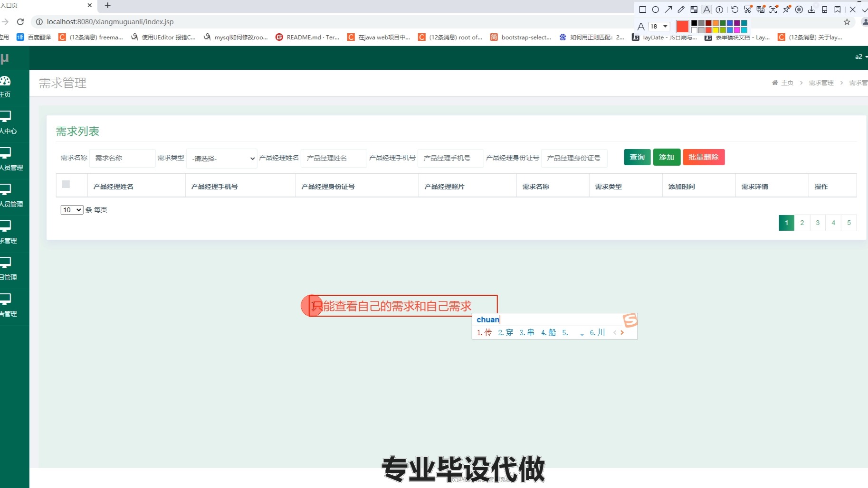Viewport: 868px width, 488px height.
Task: Click the site information icon beside URL
Action: pyautogui.click(x=39, y=22)
